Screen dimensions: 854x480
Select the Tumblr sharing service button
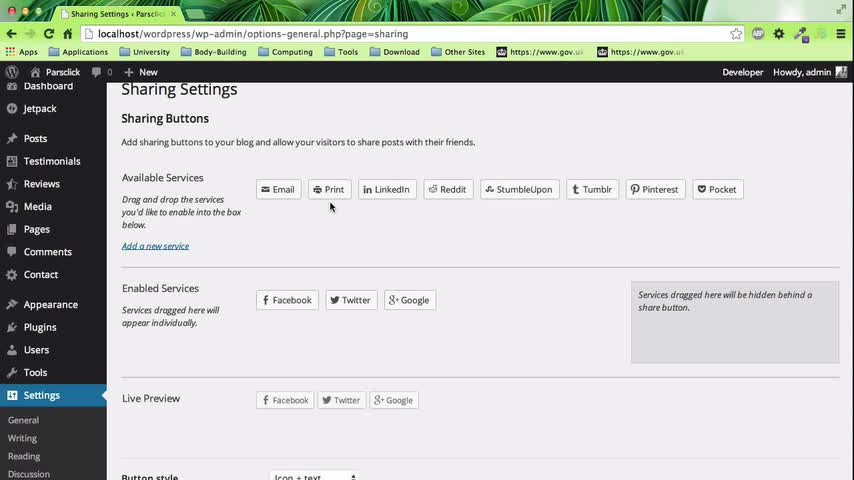coord(592,190)
